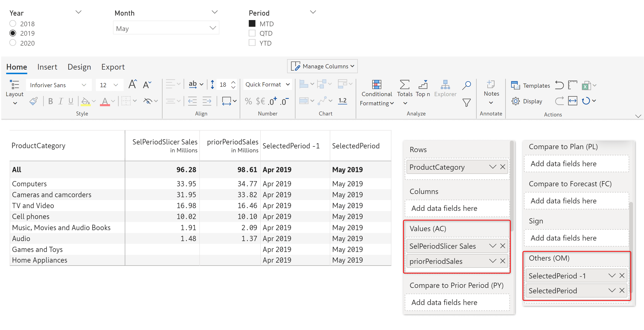Decrease font size with small A icon

(147, 85)
